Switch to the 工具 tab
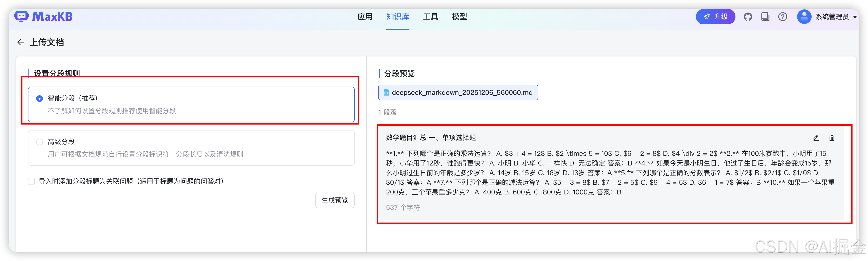The width and height of the screenshot is (868, 261). (x=430, y=16)
